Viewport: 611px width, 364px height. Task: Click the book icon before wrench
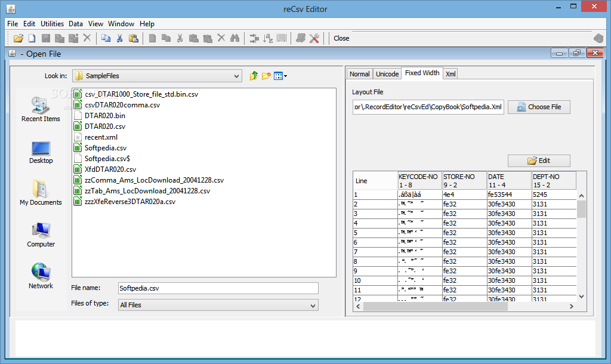coord(301,38)
